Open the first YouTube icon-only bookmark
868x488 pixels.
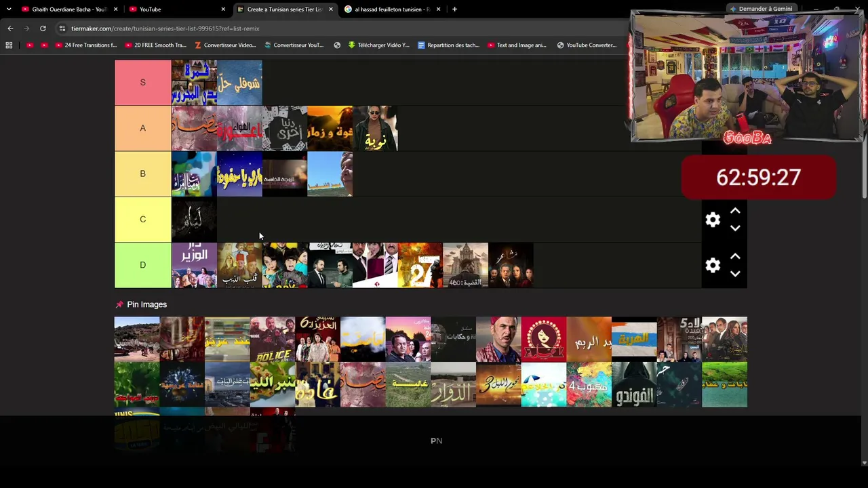(30, 45)
